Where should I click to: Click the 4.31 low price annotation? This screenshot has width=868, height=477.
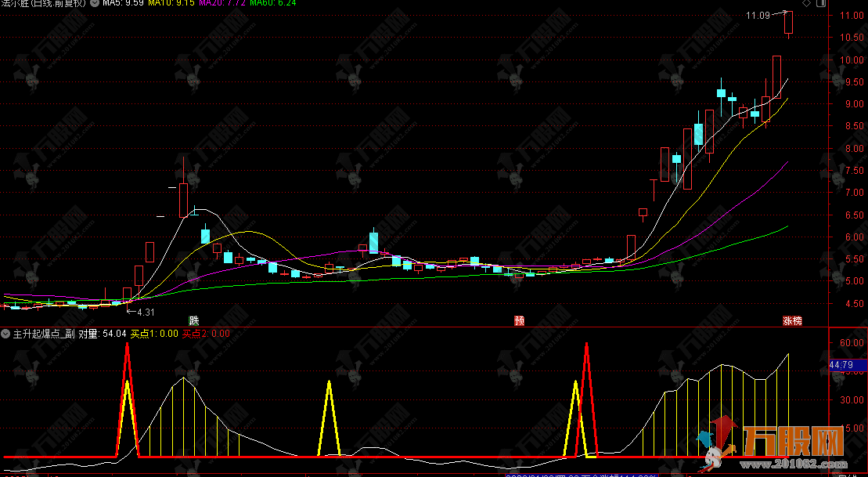pyautogui.click(x=146, y=312)
